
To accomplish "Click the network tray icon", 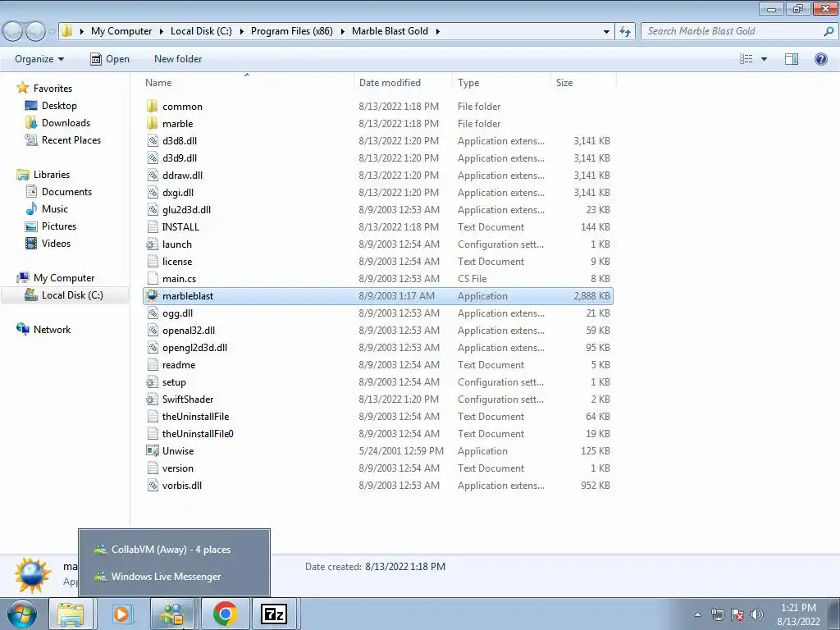I will click(717, 614).
